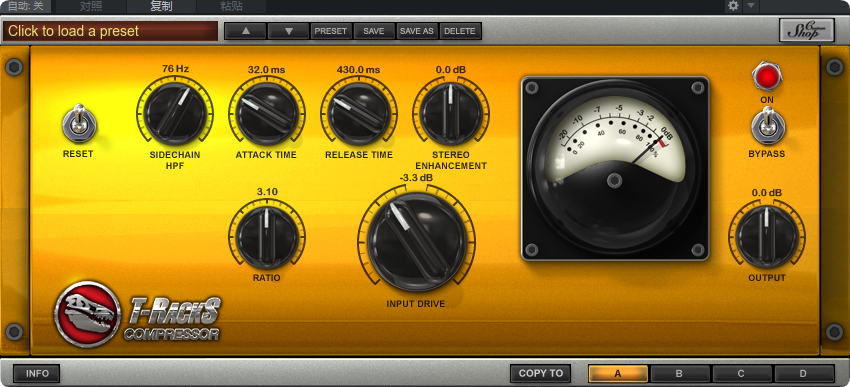Load next preset with down arrow
850x387 pixels.
pyautogui.click(x=288, y=31)
